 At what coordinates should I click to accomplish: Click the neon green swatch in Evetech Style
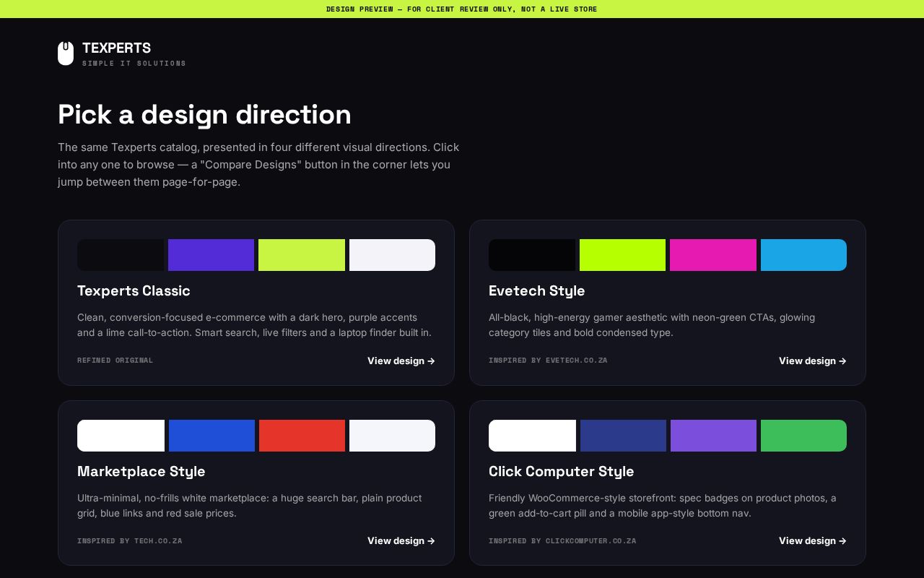[622, 255]
